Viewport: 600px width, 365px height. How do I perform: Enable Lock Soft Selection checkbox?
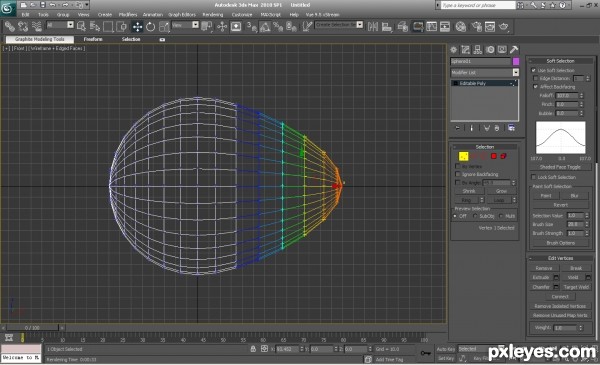pos(533,177)
